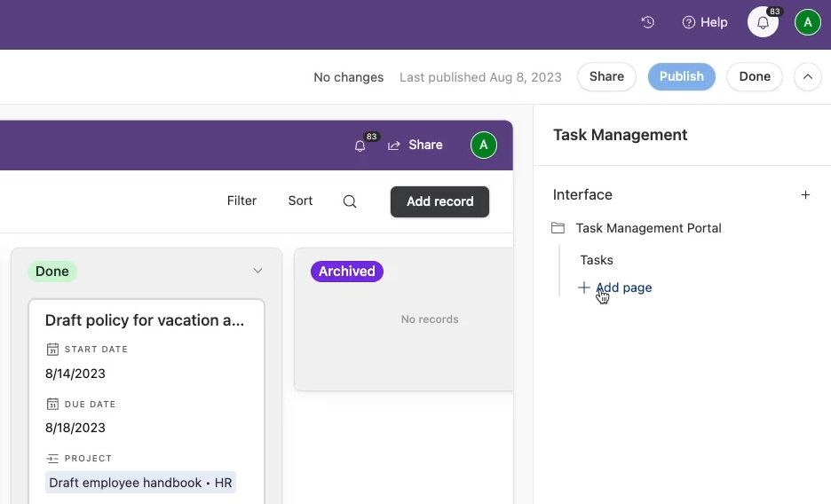Open notifications bell in top bar
Screen dimensions: 831x504
point(763,23)
